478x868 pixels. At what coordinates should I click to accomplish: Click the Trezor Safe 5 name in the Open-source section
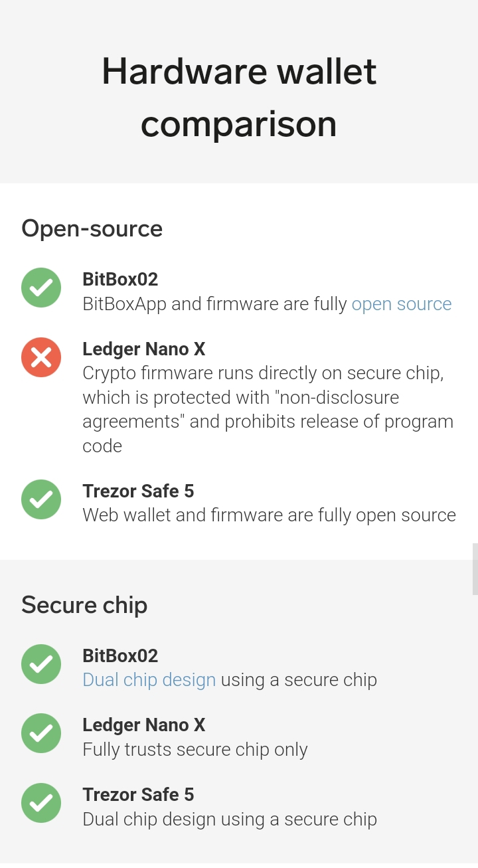pyautogui.click(x=138, y=491)
